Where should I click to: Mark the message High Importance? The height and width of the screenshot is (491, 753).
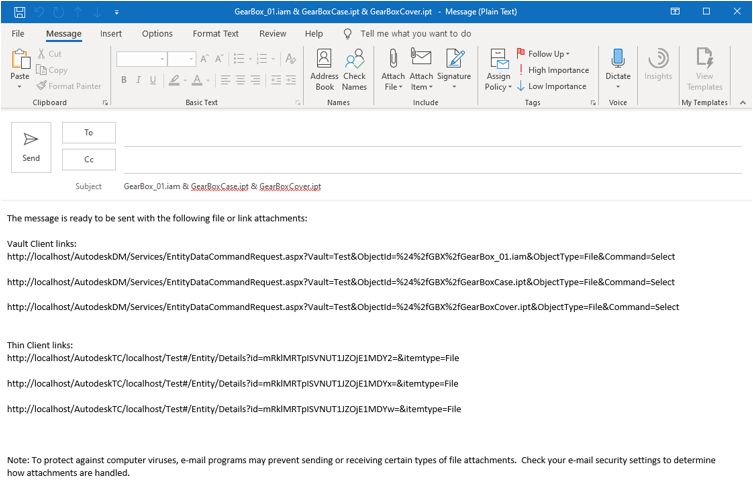tap(553, 70)
